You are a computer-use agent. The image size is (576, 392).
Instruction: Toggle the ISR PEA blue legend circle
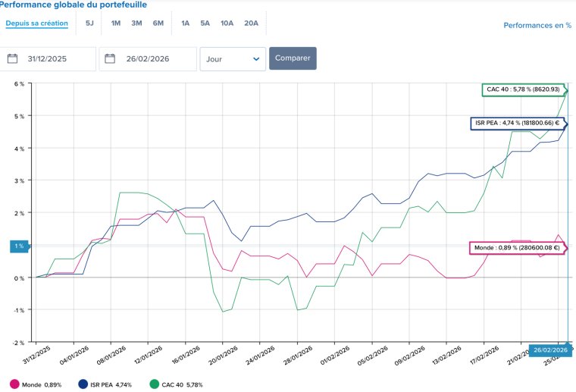[x=83, y=384]
